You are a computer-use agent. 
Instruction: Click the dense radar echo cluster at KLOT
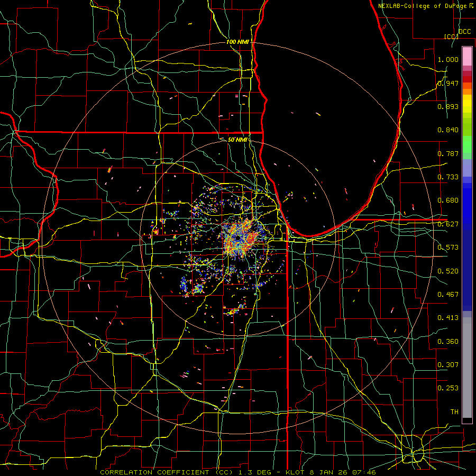241,239
